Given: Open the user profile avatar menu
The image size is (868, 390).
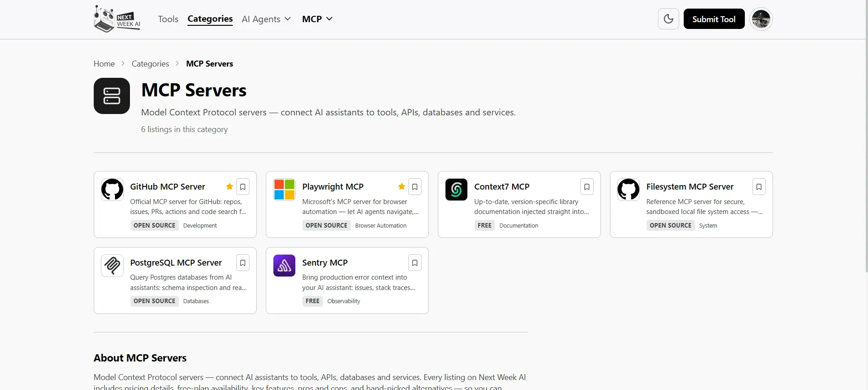Looking at the screenshot, I should point(761,19).
